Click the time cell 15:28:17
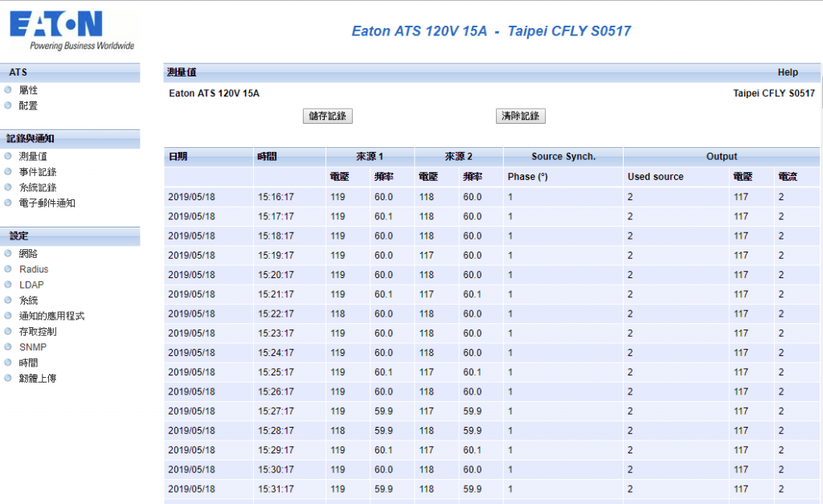Image resolution: width=823 pixels, height=504 pixels. [276, 430]
